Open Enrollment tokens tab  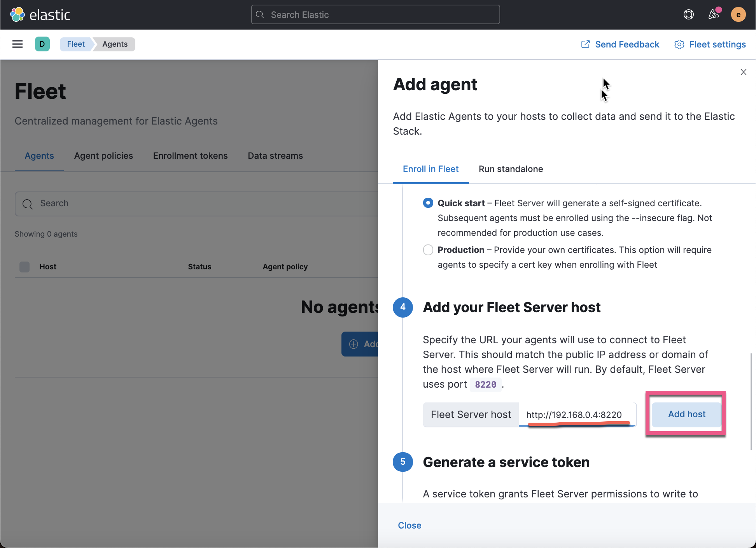[190, 156]
